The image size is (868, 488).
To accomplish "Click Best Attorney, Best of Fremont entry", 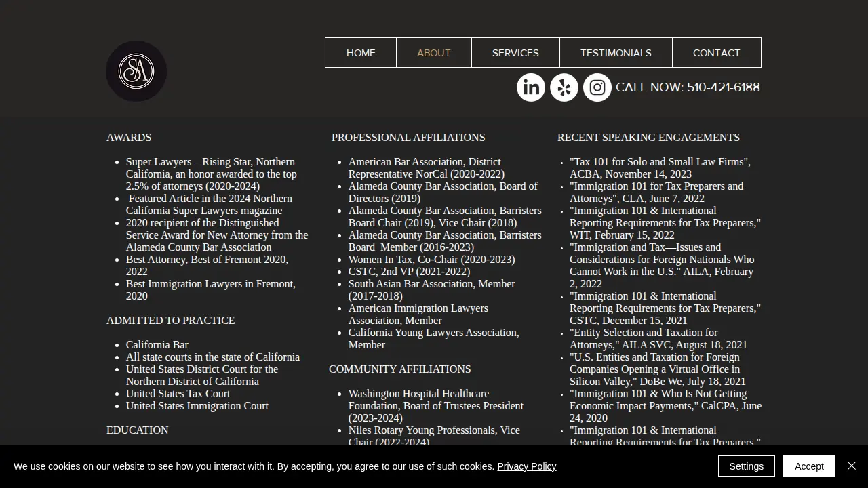I will pos(207,266).
